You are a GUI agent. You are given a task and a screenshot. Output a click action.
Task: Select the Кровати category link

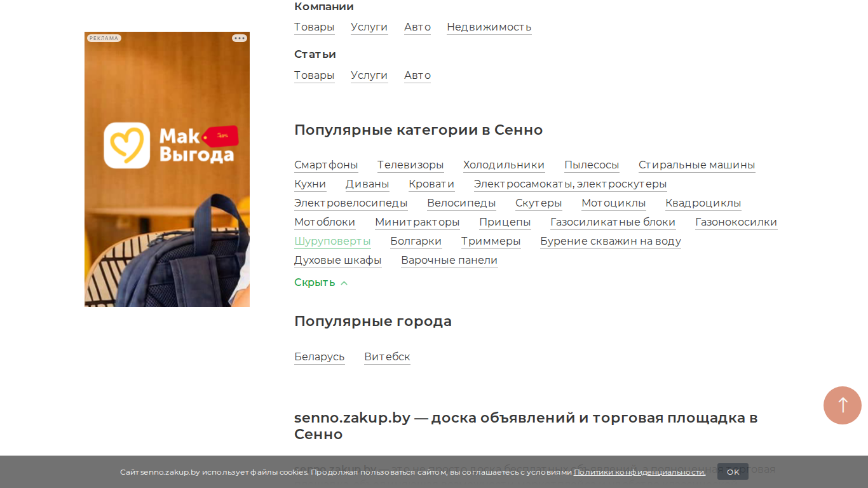point(431,184)
